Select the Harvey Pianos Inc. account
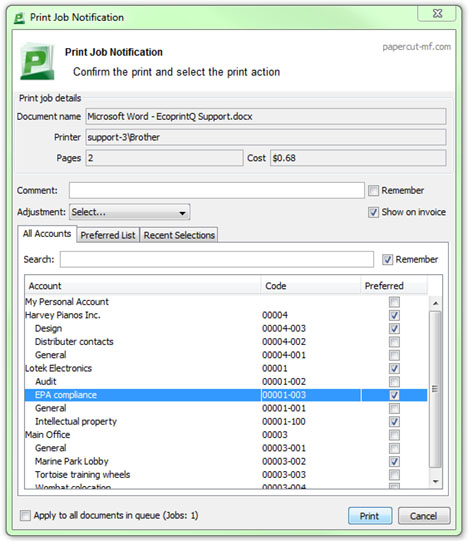This screenshot has height=541, width=468. [226, 315]
